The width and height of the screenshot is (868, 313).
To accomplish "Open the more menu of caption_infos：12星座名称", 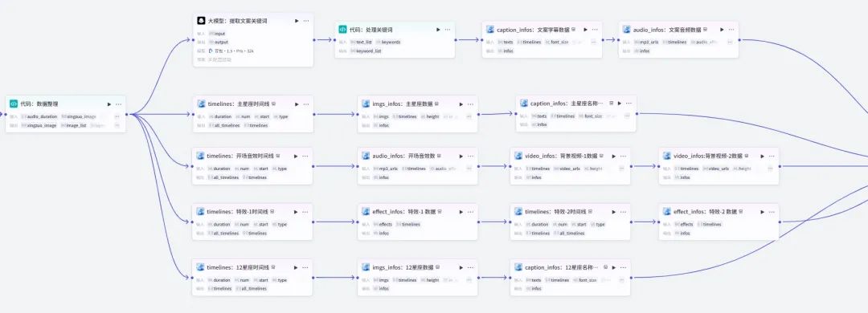I will tap(624, 267).
